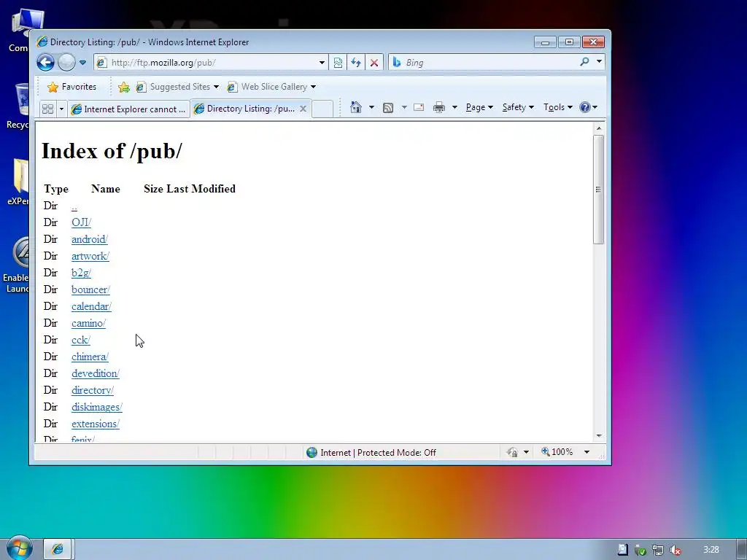Click the address bar URL field
Screen dimensions: 747x560
(x=209, y=63)
